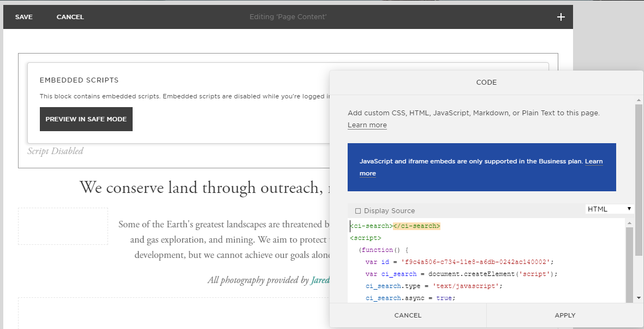
Task: Enable the Display Source checkbox
Action: tap(357, 210)
